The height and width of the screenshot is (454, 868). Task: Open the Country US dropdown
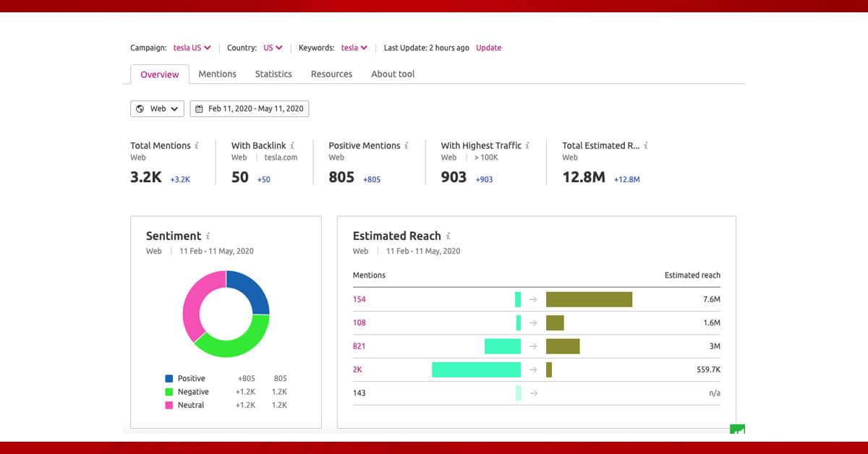pyautogui.click(x=273, y=48)
